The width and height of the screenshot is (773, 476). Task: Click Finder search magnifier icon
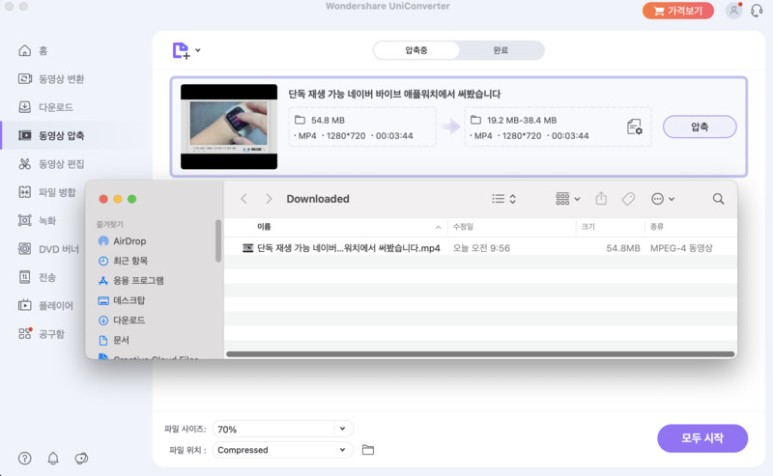point(718,199)
